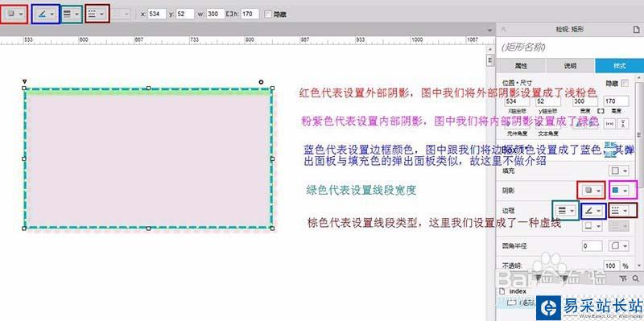Screen dimensions: 644x321
Task: Click the filter icon in pages panel
Action: pyautogui.click(x=623, y=278)
